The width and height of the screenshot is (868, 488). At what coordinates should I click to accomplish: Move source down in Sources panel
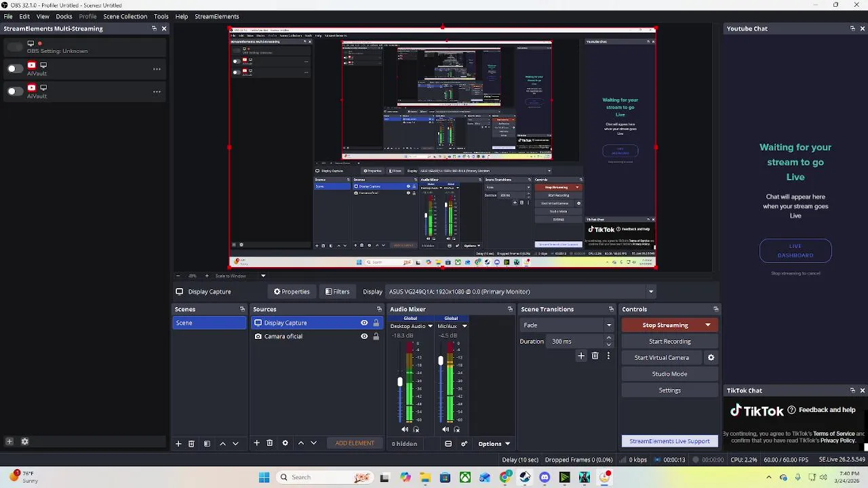(313, 443)
